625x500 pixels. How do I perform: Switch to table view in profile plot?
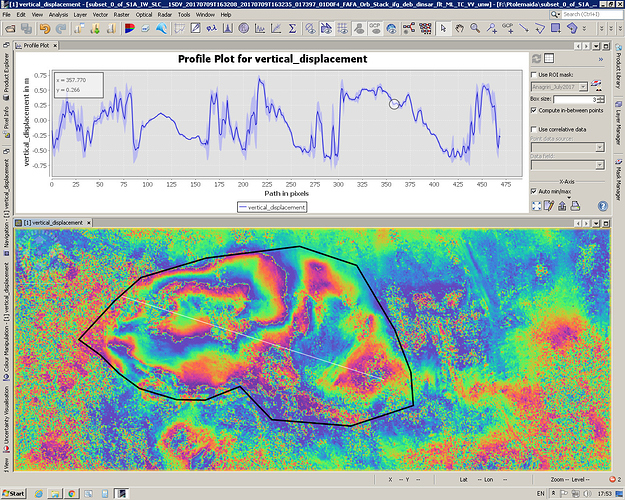[549, 59]
